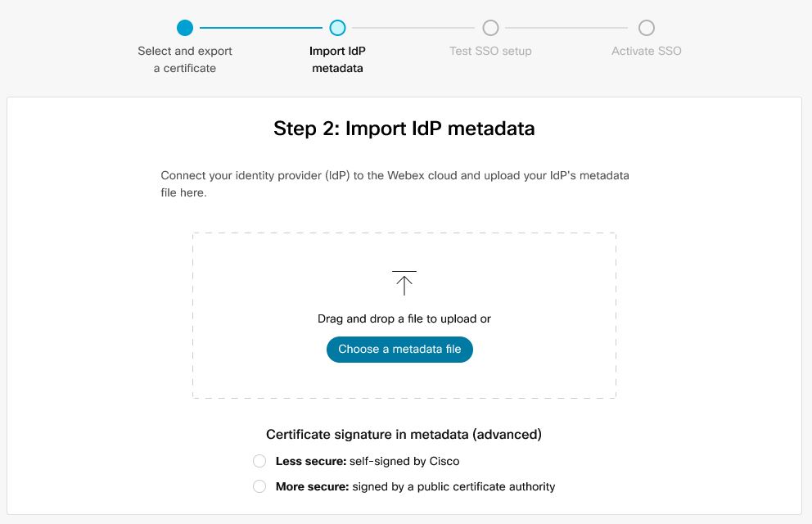
Task: Click the 'Import IdP metadata' step label
Action: coord(337,60)
